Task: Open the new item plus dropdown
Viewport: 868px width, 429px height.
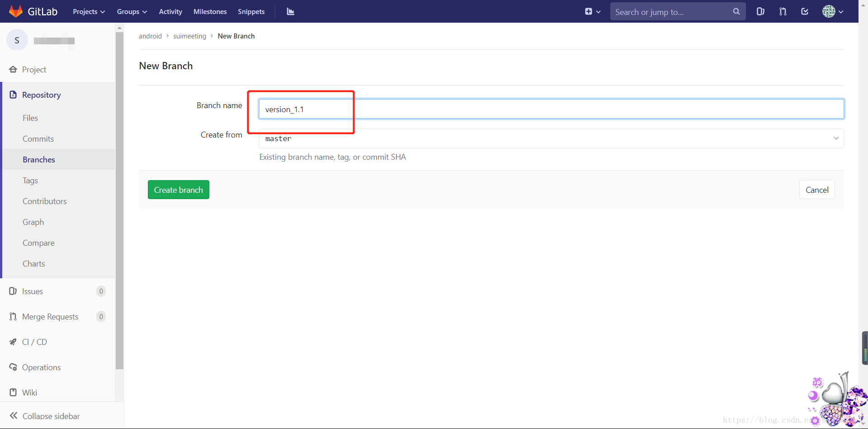Action: 593,12
